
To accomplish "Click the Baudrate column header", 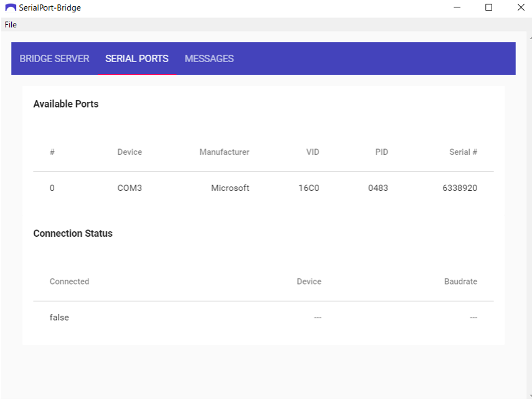I will [x=460, y=282].
